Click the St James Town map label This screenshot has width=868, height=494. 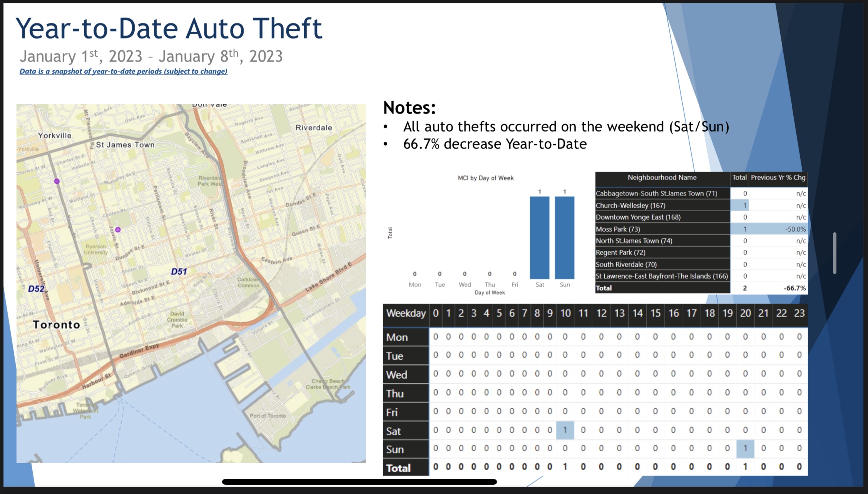tap(125, 145)
